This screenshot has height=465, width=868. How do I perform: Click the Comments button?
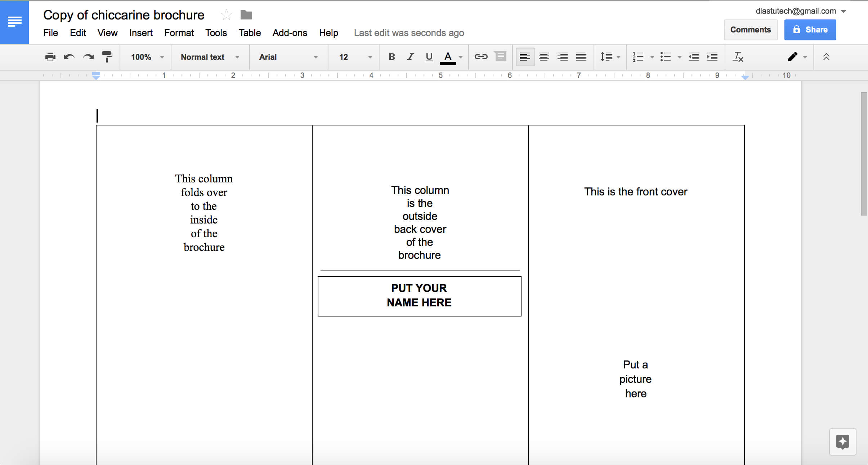coord(750,29)
